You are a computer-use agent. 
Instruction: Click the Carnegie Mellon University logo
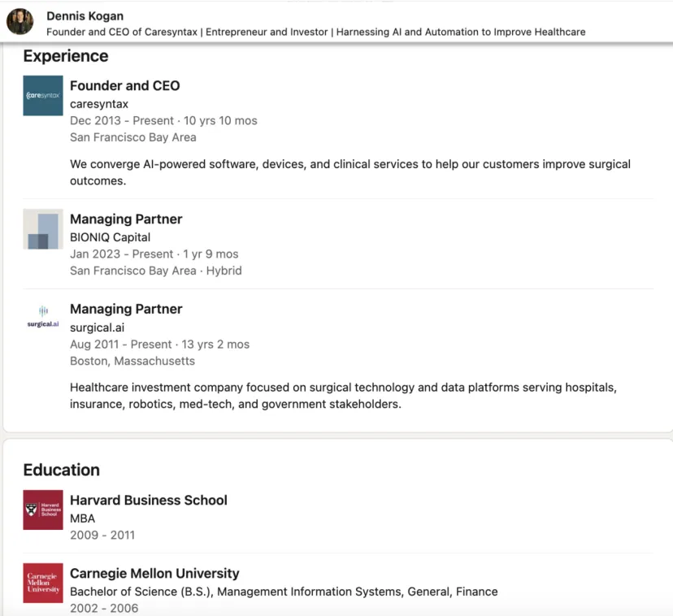point(43,583)
